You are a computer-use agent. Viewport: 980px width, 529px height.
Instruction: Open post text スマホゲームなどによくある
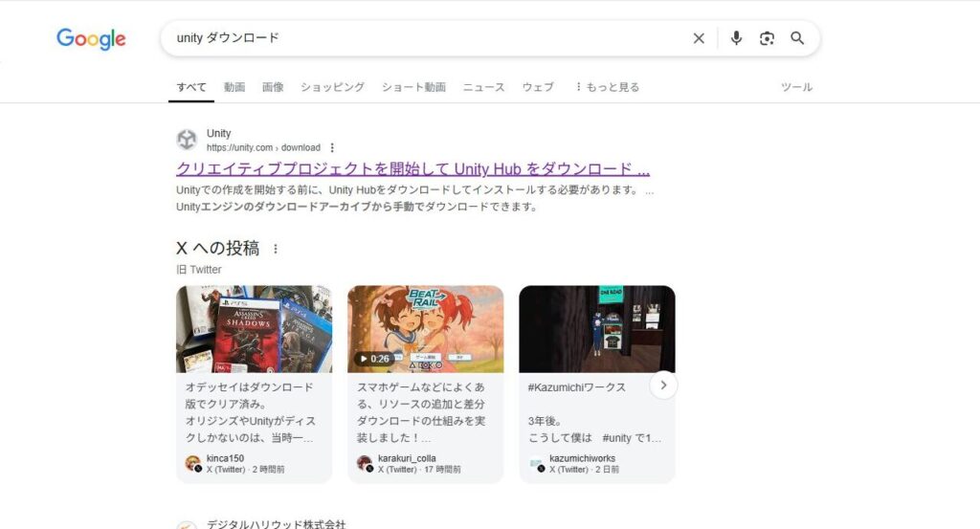click(421, 412)
